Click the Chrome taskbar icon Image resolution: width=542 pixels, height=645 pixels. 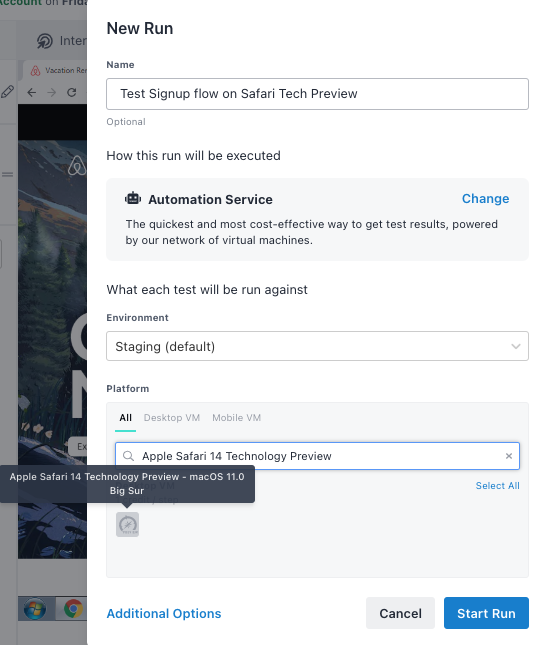[74, 609]
